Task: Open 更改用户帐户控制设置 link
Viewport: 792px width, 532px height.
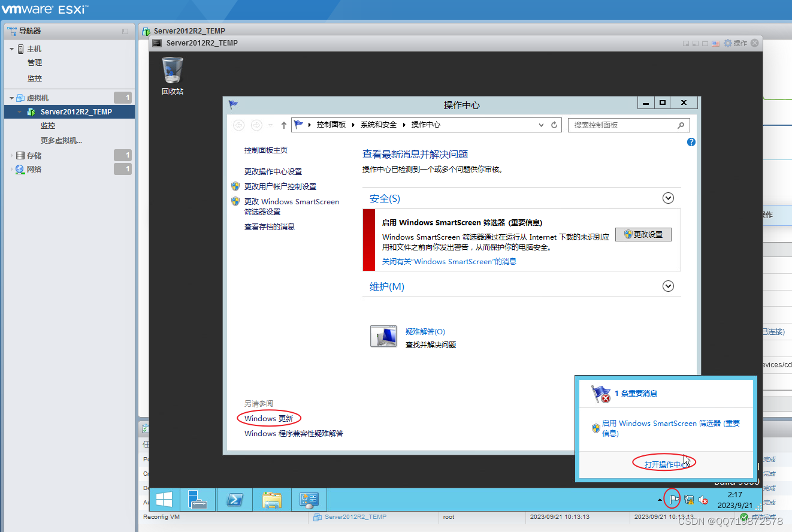Action: [x=280, y=186]
